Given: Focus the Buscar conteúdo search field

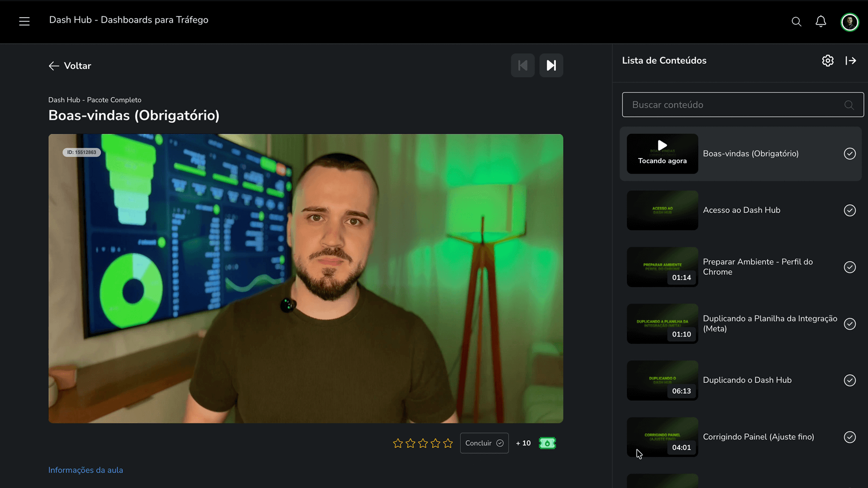Looking at the screenshot, I should pyautogui.click(x=735, y=105).
